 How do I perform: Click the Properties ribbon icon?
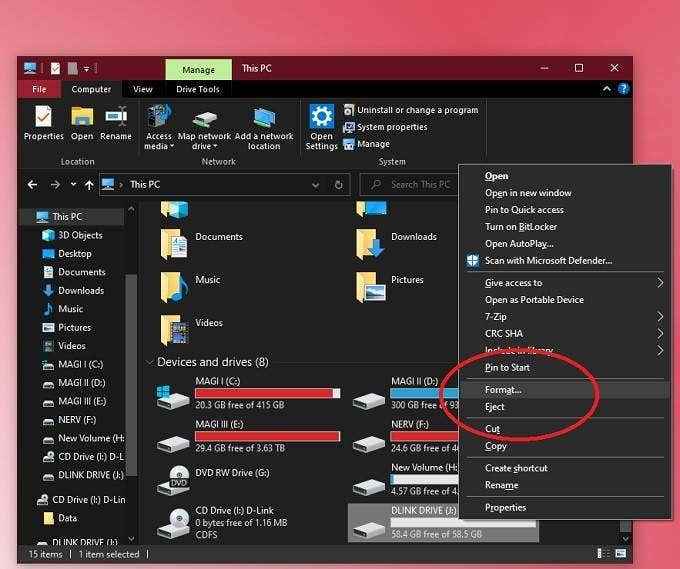pyautogui.click(x=43, y=116)
